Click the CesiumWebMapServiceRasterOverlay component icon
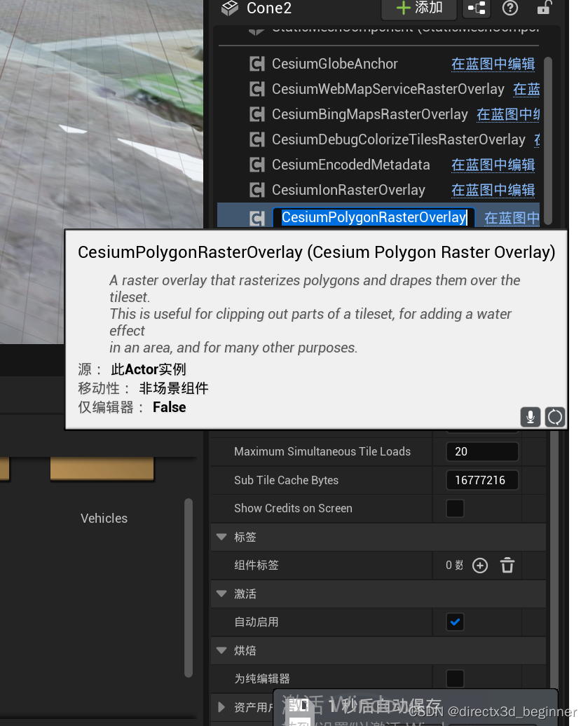The height and width of the screenshot is (726, 588). coord(257,89)
